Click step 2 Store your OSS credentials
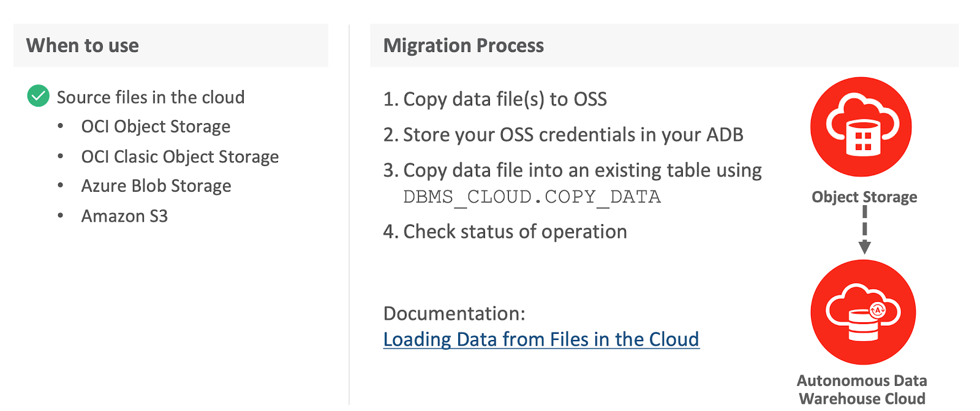980x411 pixels. point(563,135)
